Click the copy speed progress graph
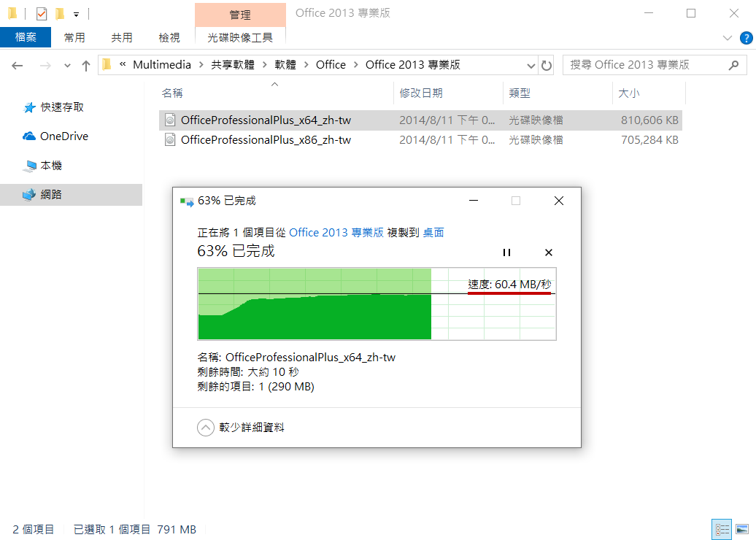Viewport: 756px width, 540px height. [377, 304]
